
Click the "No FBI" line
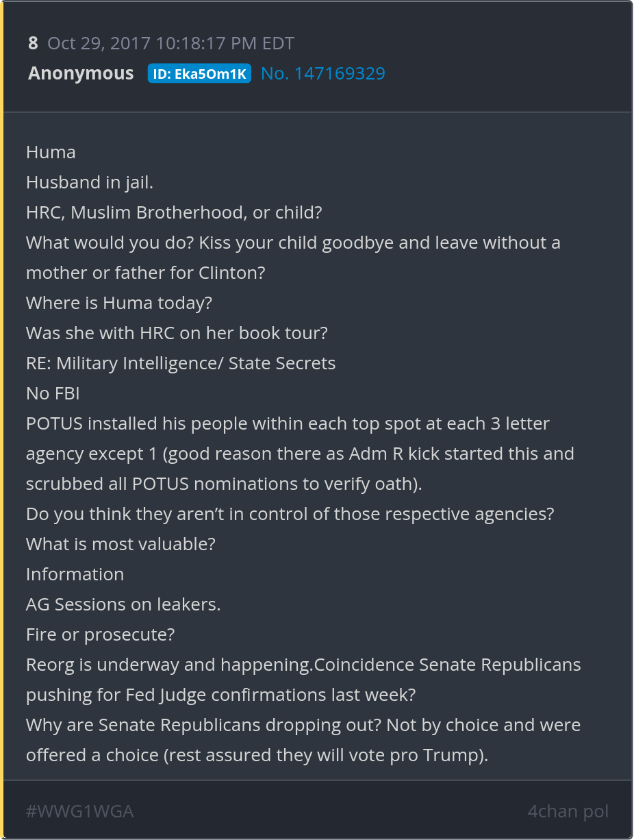[x=53, y=393]
